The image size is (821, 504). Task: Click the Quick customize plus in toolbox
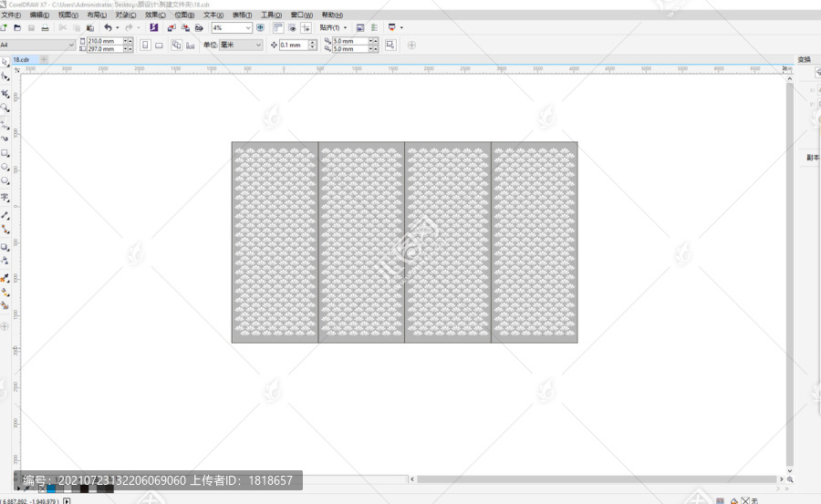(5, 326)
